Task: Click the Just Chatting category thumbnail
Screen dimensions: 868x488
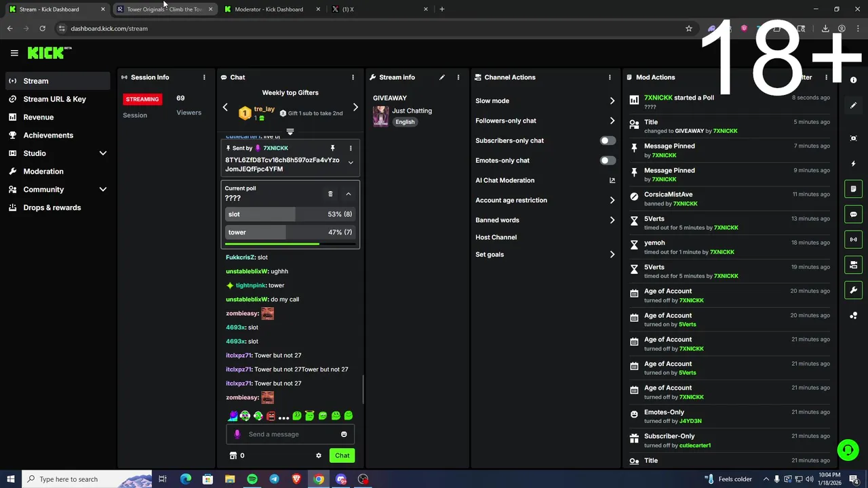Action: point(381,116)
